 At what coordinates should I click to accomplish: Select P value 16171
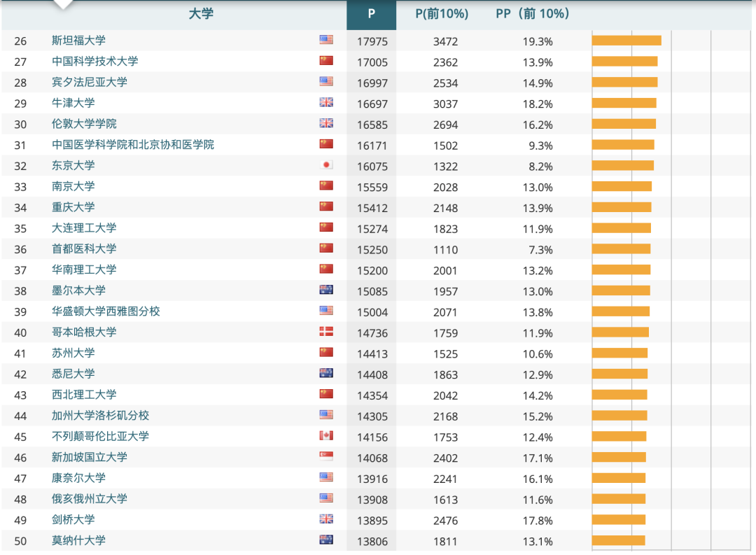(x=372, y=146)
